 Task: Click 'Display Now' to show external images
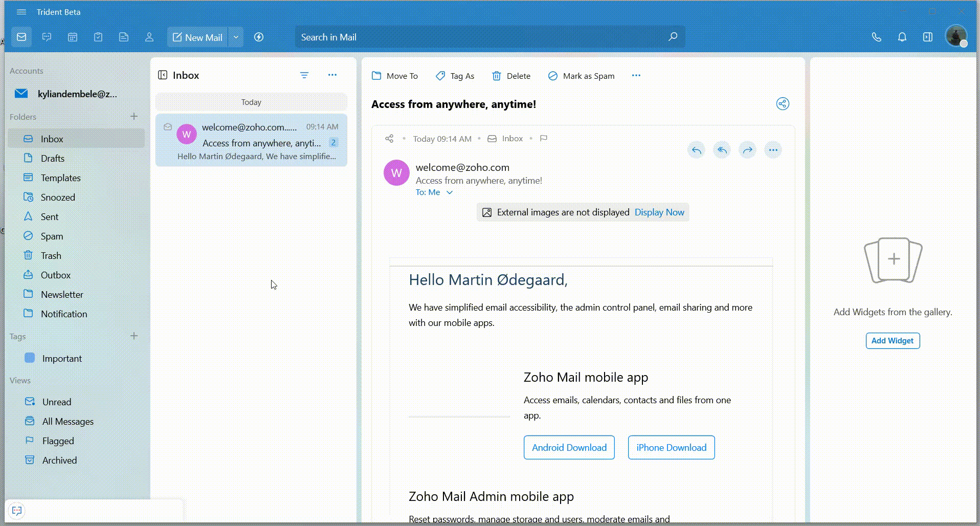659,212
